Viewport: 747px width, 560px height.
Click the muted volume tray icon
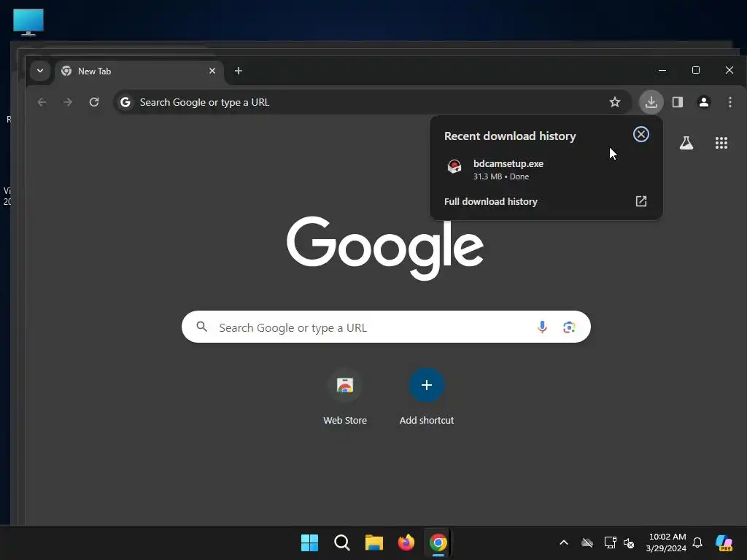point(629,542)
